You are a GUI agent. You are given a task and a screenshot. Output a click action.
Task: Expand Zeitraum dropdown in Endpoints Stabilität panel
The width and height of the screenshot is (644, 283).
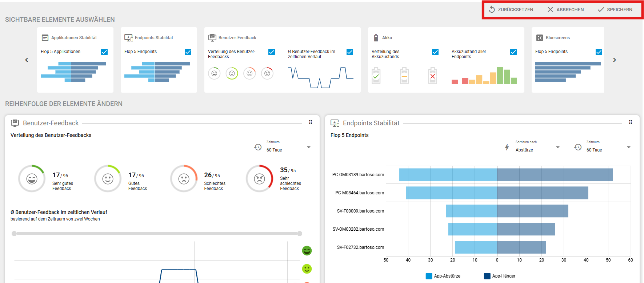[602, 147]
